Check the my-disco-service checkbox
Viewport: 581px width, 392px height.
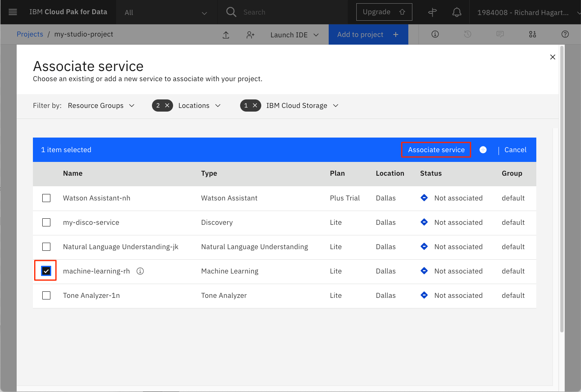click(x=46, y=222)
